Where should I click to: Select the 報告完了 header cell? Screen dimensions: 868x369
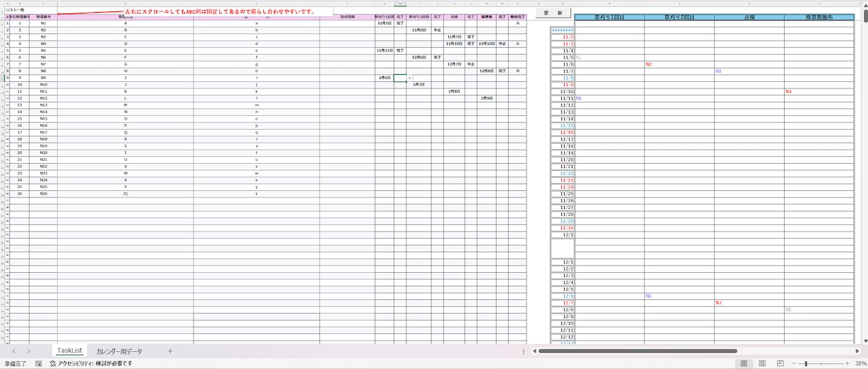click(518, 16)
